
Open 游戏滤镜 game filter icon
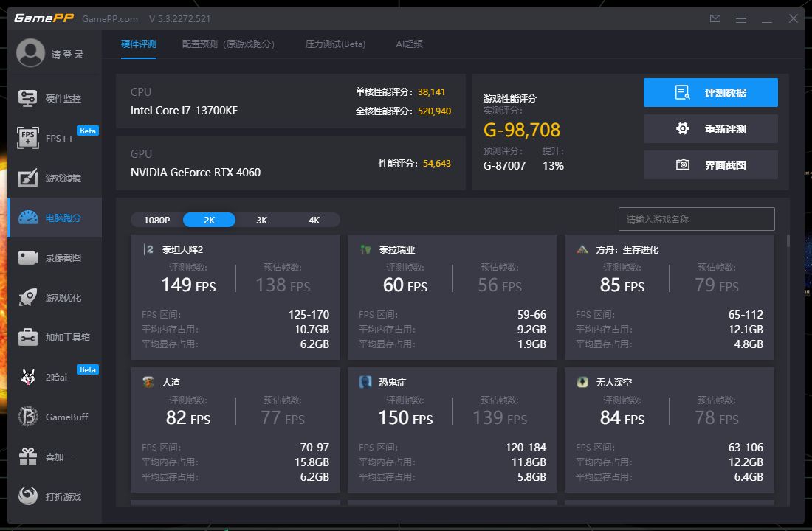pyautogui.click(x=28, y=178)
